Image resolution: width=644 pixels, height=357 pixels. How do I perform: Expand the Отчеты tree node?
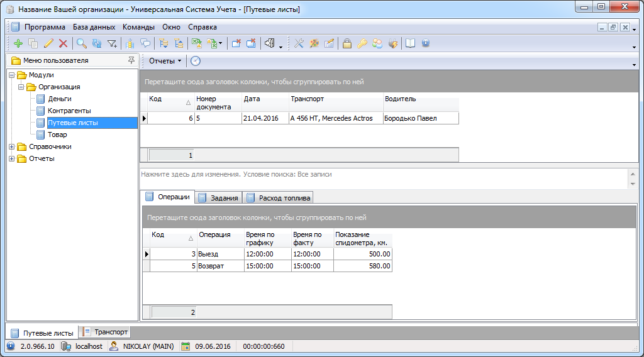coord(12,158)
